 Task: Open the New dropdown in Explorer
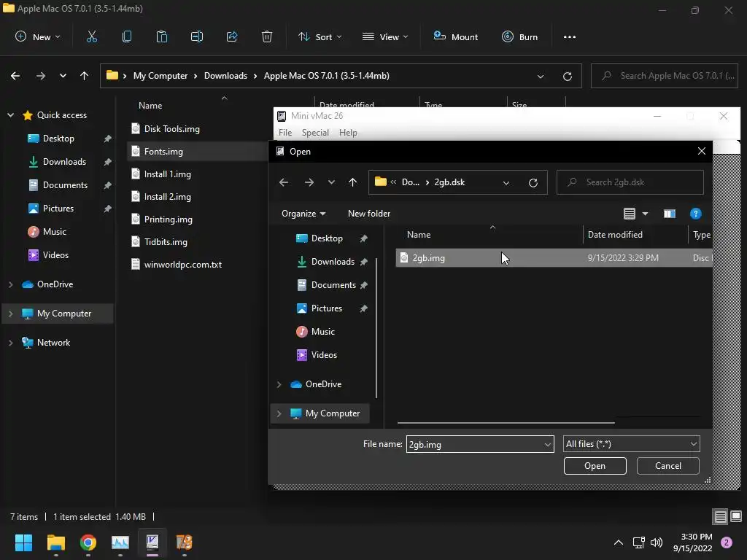[x=38, y=36]
